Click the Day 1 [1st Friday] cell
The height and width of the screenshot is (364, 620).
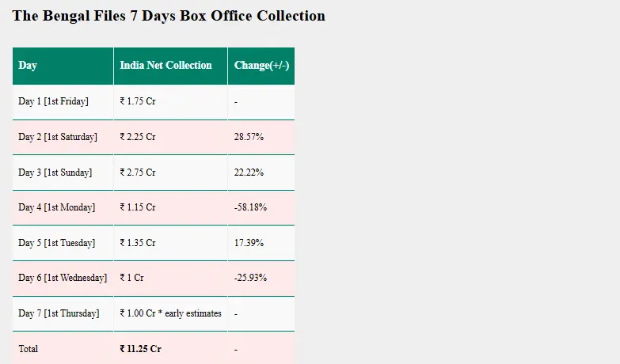pyautogui.click(x=63, y=102)
